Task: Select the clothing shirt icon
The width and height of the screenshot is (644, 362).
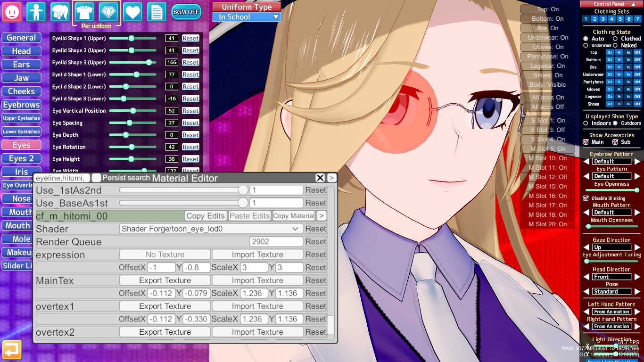Action: tap(84, 11)
